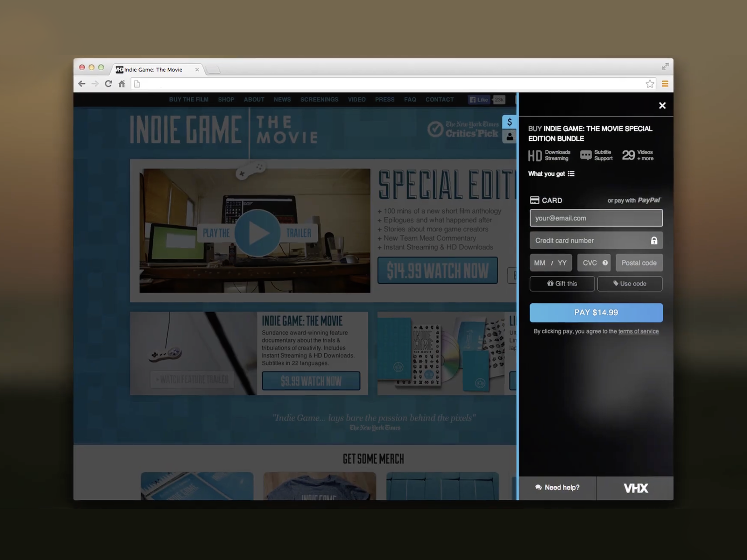The width and height of the screenshot is (747, 560).
Task: Play the trailer video
Action: click(257, 233)
